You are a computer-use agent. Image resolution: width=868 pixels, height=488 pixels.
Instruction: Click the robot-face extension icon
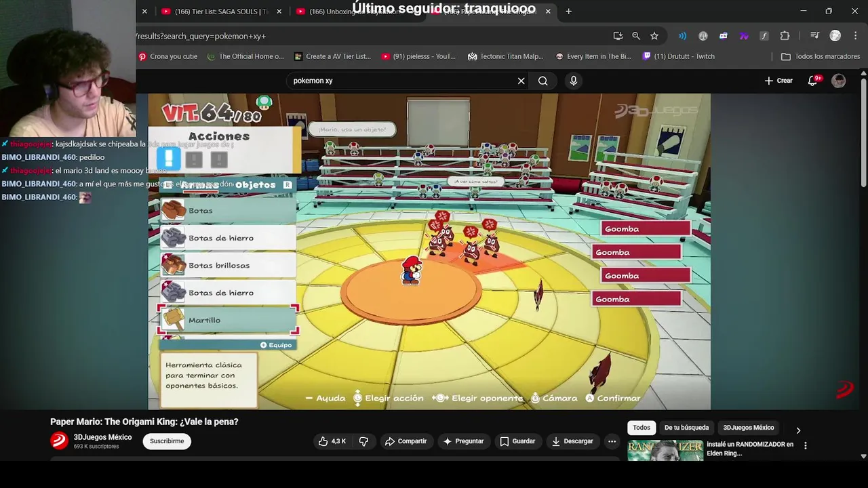coord(724,36)
